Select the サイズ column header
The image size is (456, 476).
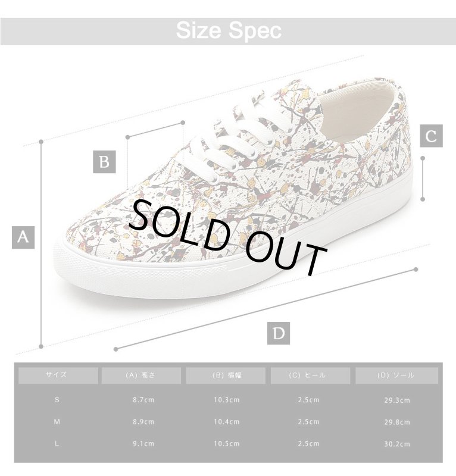coord(57,375)
